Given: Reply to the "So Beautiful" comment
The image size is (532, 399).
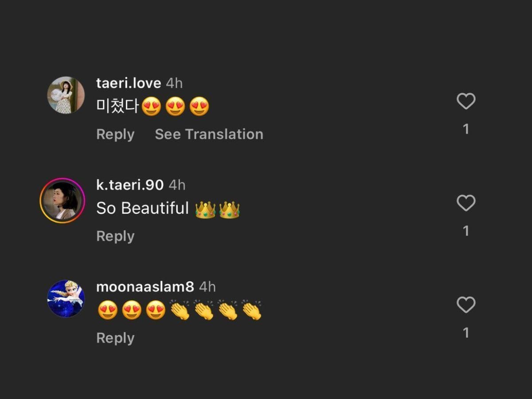Looking at the screenshot, I should pyautogui.click(x=115, y=236).
